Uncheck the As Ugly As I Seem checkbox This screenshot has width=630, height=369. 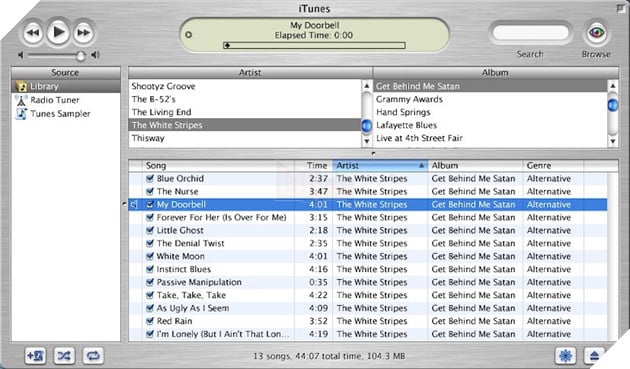pos(150,308)
